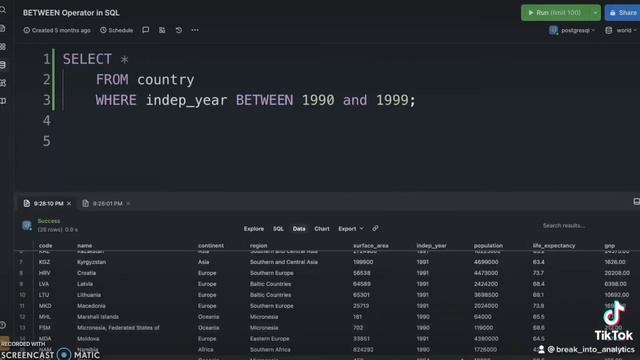640x360 pixels.
Task: Sort by the name column header
Action: pyautogui.click(x=84, y=246)
